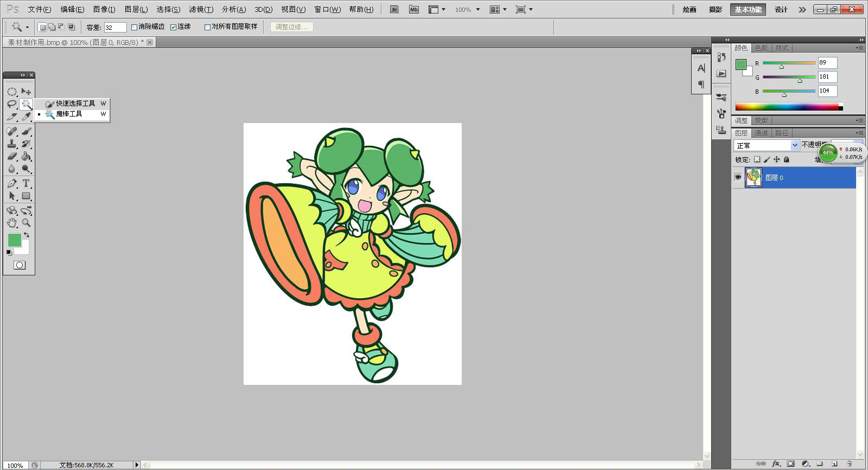Screen dimensions: 868x470
Task: Switch to the 通道 tab
Action: tap(761, 133)
